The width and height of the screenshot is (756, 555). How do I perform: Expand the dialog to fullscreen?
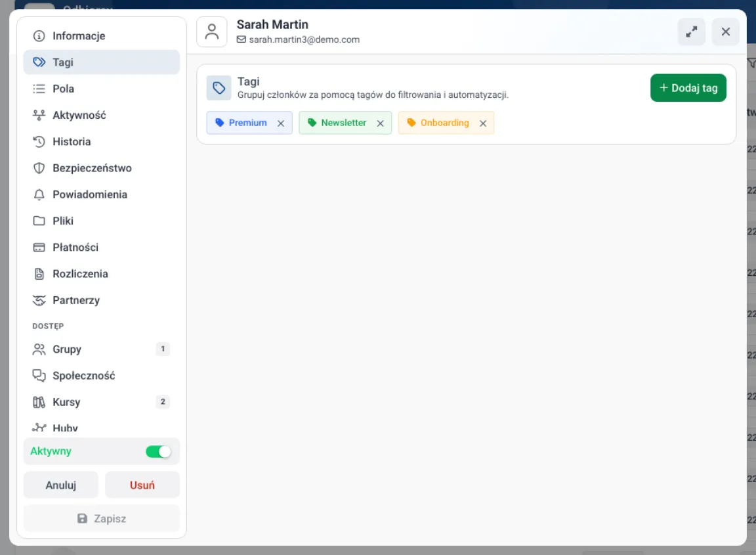click(692, 32)
